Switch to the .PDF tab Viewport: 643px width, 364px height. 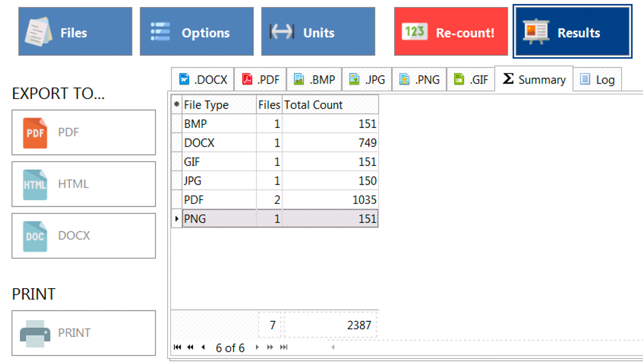[260, 80]
